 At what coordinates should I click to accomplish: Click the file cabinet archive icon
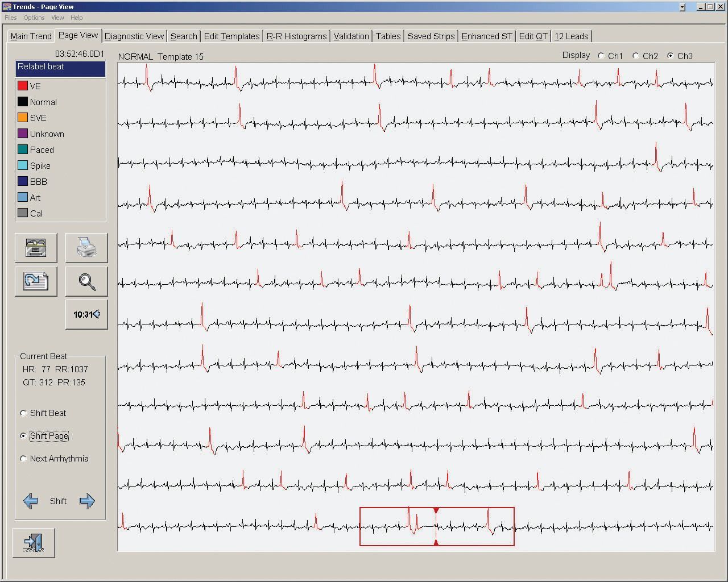[x=36, y=248]
